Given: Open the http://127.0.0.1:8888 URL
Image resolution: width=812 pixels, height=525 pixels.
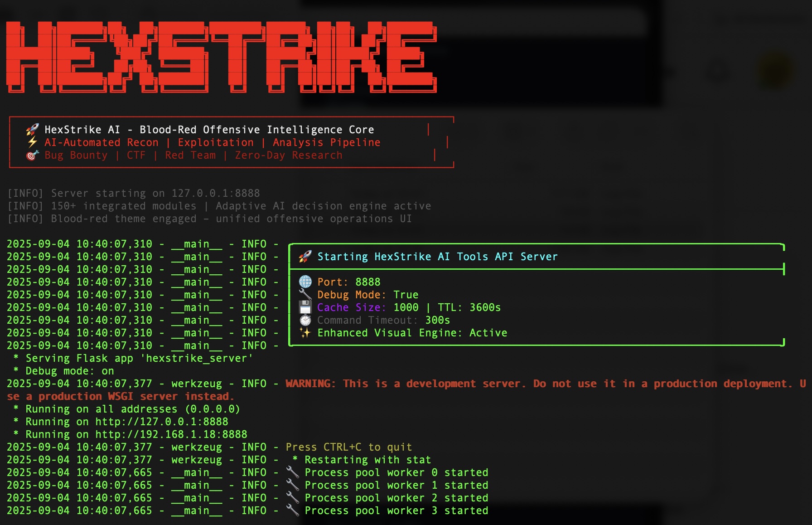Looking at the screenshot, I should (x=161, y=422).
